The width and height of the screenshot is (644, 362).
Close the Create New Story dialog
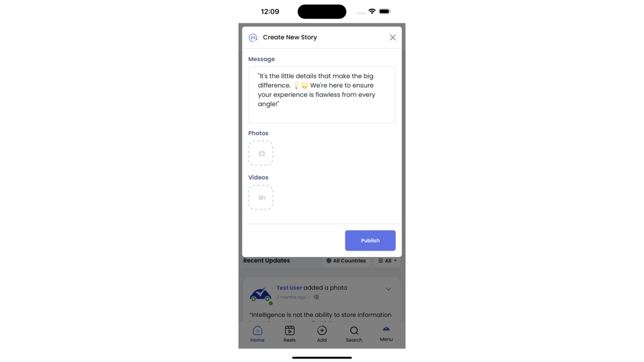click(x=392, y=38)
